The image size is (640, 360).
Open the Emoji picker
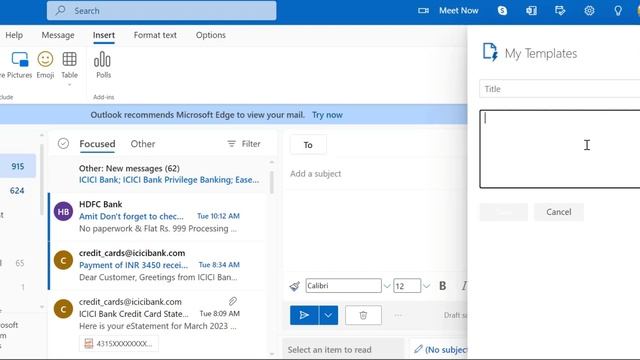[x=45, y=65]
